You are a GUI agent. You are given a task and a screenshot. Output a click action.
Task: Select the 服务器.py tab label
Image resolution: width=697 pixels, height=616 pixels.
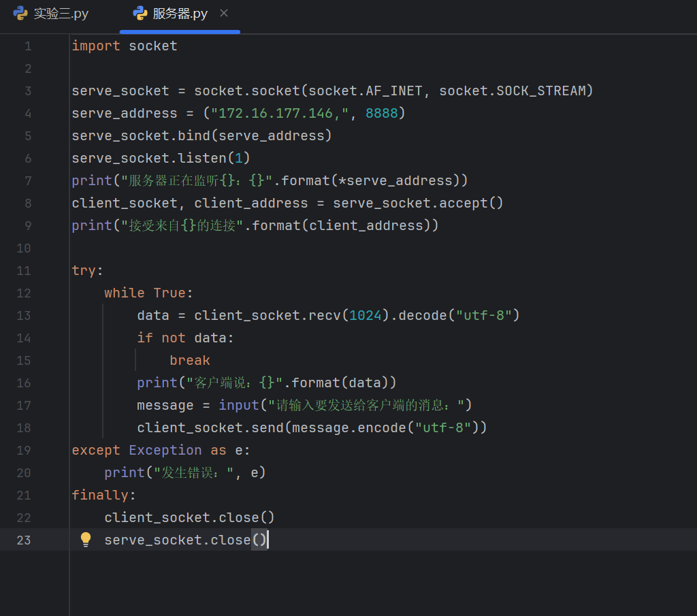pyautogui.click(x=180, y=14)
